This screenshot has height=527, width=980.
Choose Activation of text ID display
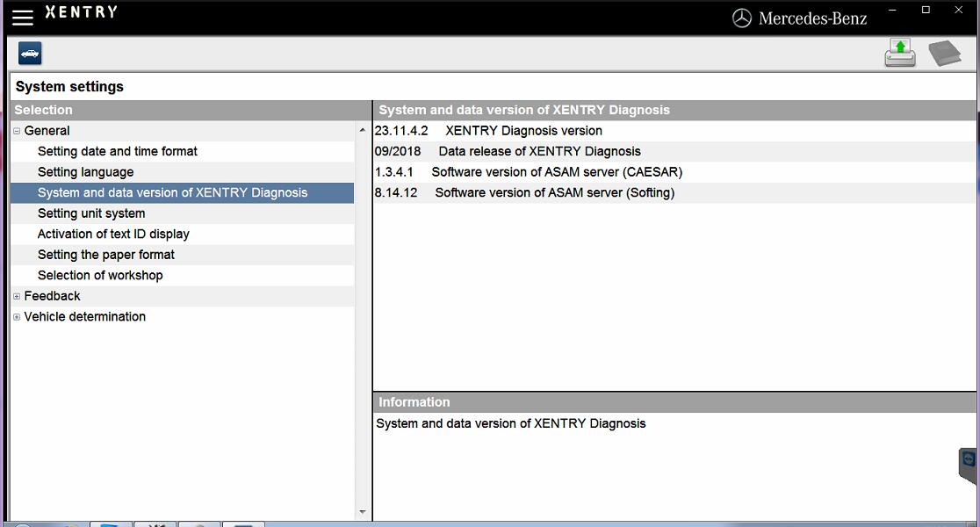[x=113, y=234]
